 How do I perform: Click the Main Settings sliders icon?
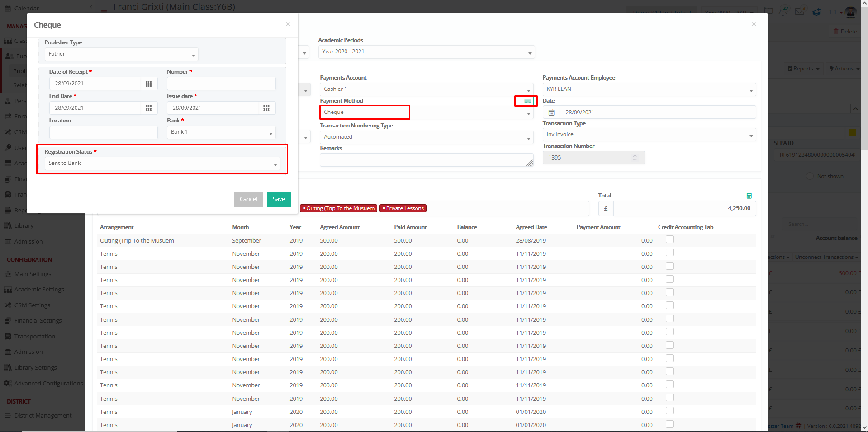(8, 274)
